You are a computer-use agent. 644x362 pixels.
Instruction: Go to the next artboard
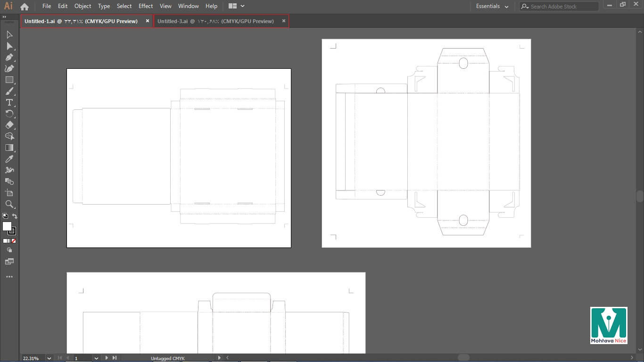click(x=107, y=358)
